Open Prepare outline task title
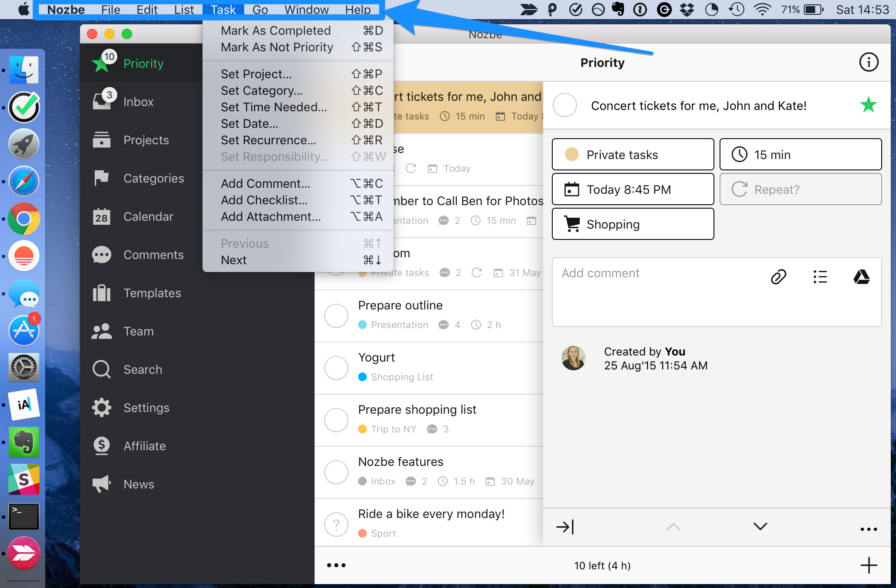Image resolution: width=896 pixels, height=588 pixels. [x=400, y=305]
